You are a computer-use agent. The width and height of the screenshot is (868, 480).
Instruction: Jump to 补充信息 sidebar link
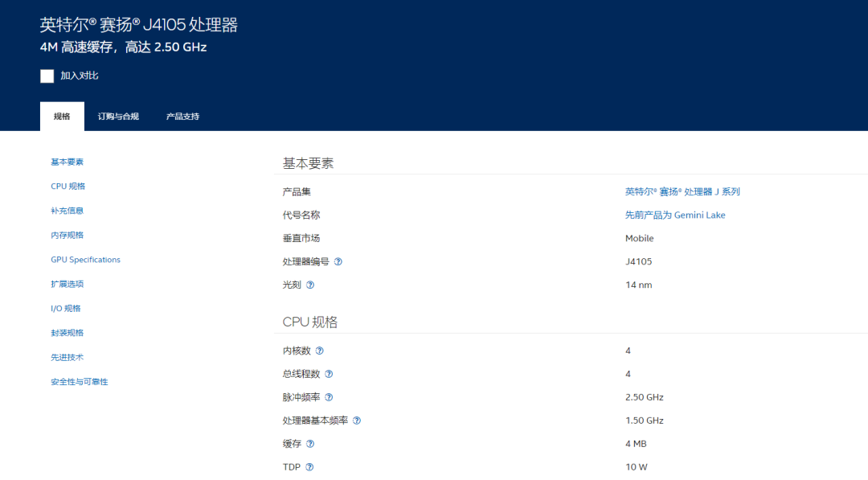(67, 211)
